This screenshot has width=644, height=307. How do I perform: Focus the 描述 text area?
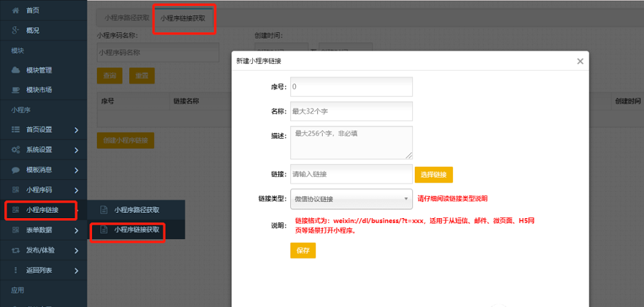(x=351, y=142)
